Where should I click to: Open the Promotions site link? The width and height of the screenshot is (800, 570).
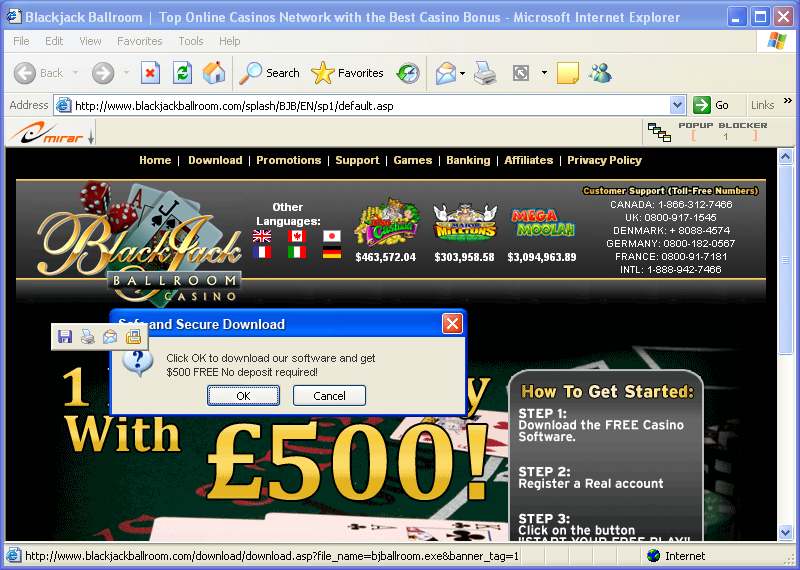click(x=288, y=160)
